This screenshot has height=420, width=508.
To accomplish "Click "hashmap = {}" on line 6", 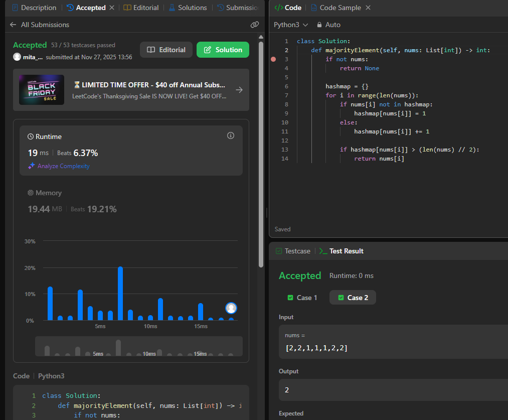I will click(x=347, y=86).
